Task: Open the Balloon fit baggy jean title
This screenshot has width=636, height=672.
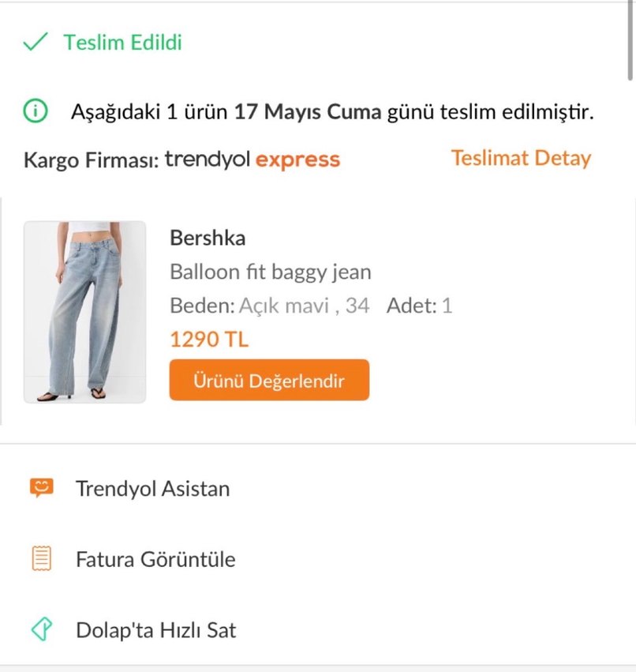Action: coord(271,272)
